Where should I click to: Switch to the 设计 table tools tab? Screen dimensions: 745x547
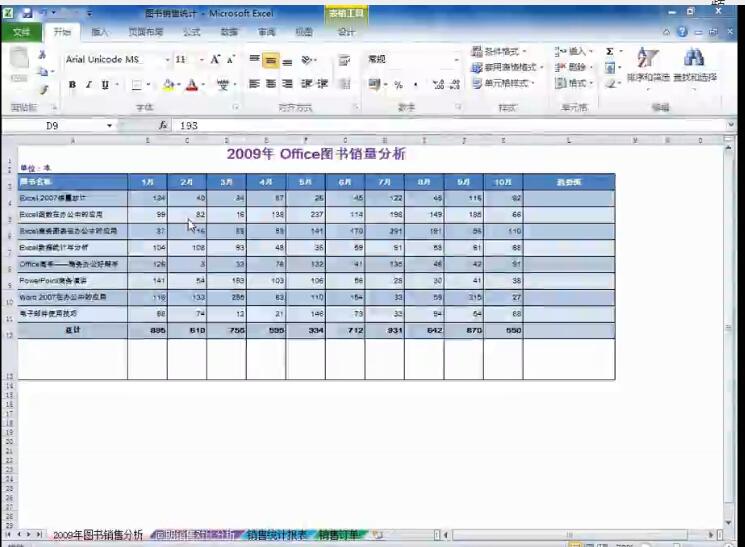click(x=346, y=32)
